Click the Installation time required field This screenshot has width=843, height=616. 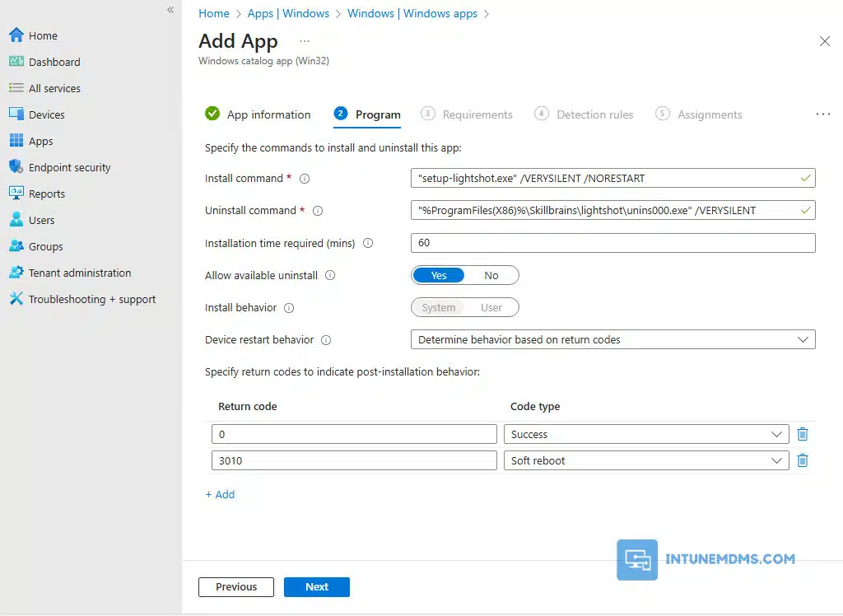(x=612, y=243)
